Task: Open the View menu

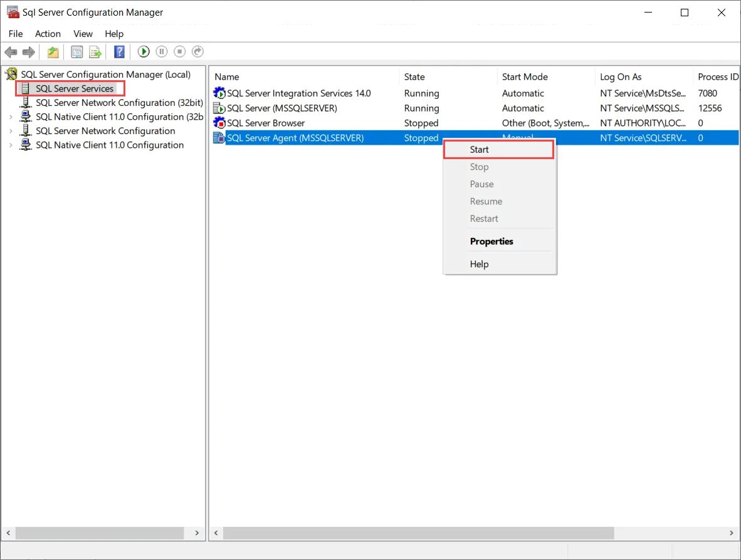Action: tap(83, 34)
